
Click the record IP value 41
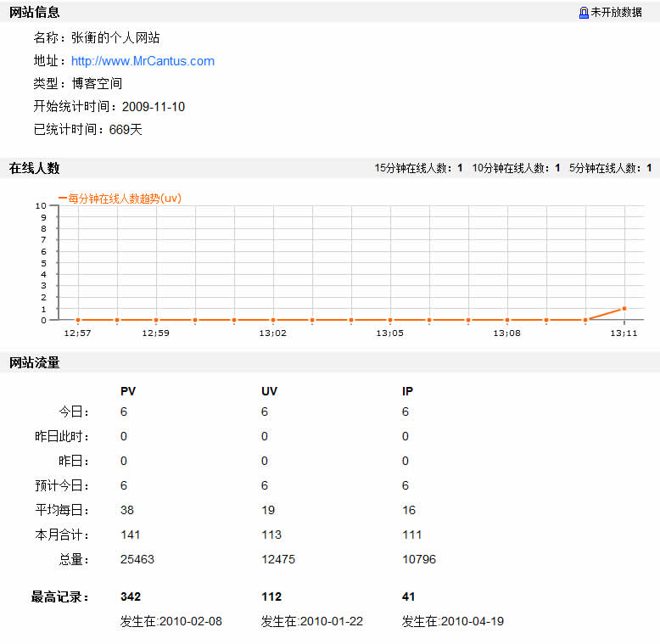pos(408,596)
